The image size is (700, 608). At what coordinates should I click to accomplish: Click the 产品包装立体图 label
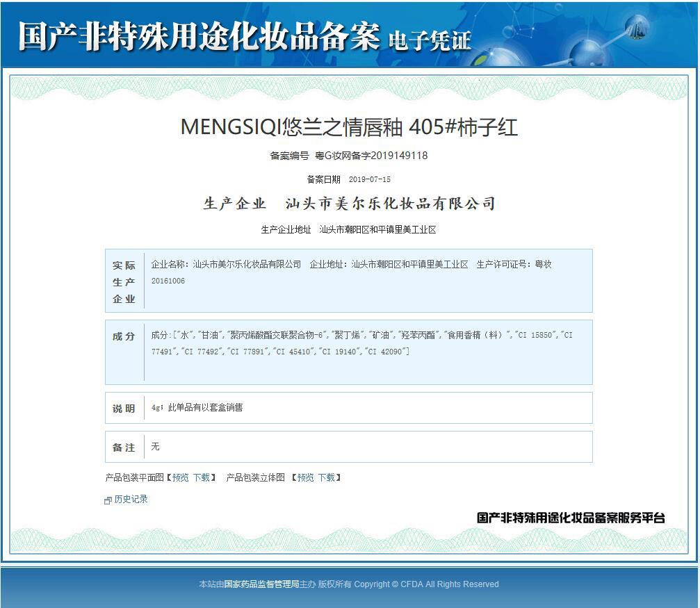tap(255, 477)
